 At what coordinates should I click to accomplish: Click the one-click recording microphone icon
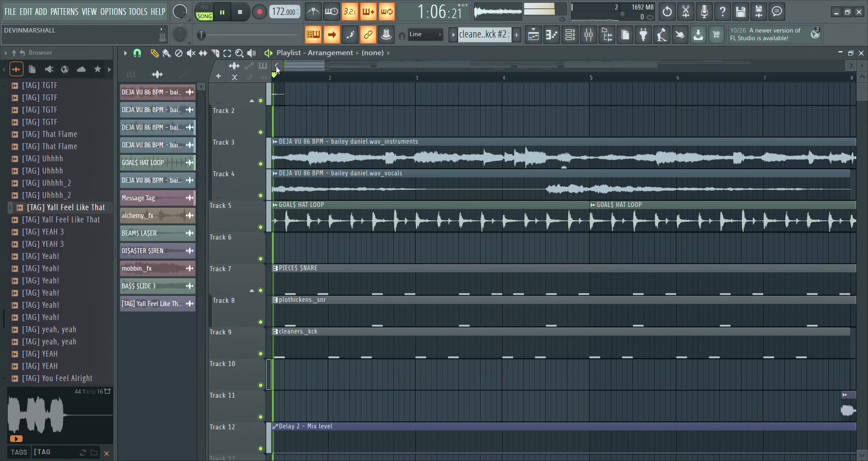point(704,12)
